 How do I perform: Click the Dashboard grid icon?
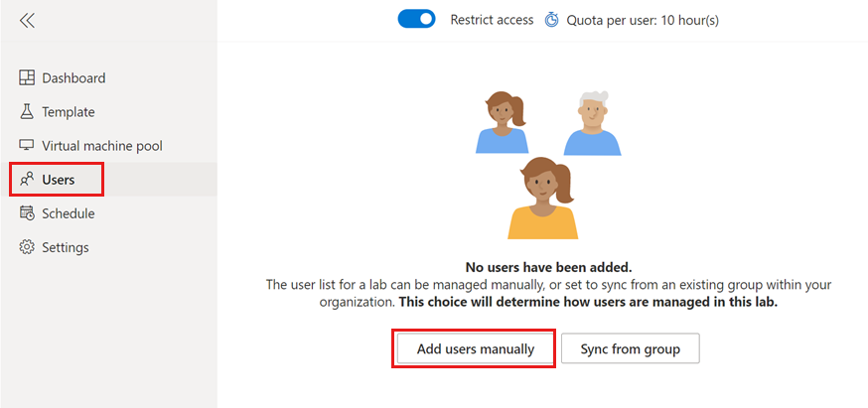coord(27,78)
